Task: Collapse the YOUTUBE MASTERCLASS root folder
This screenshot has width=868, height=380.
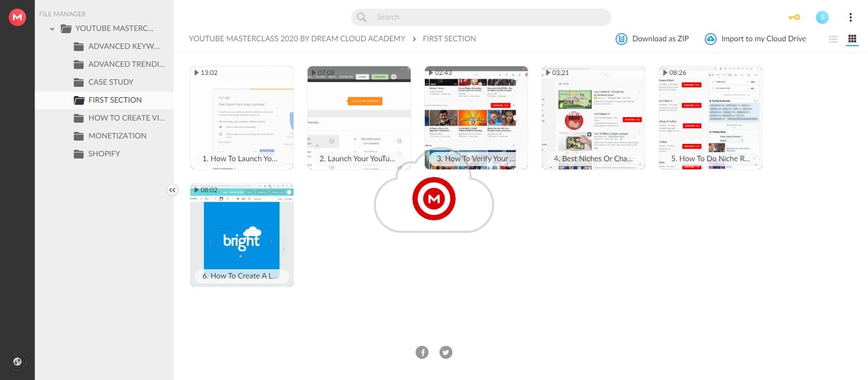Action: pos(52,29)
